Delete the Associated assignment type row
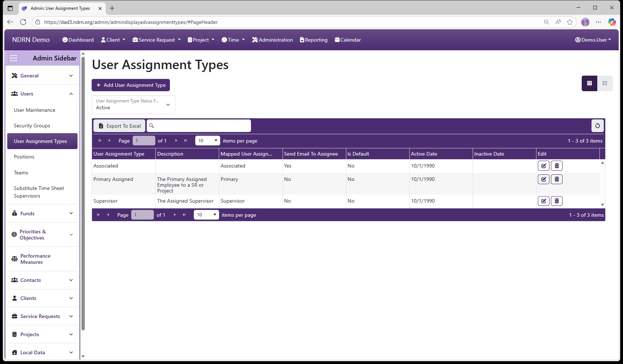 (x=557, y=166)
